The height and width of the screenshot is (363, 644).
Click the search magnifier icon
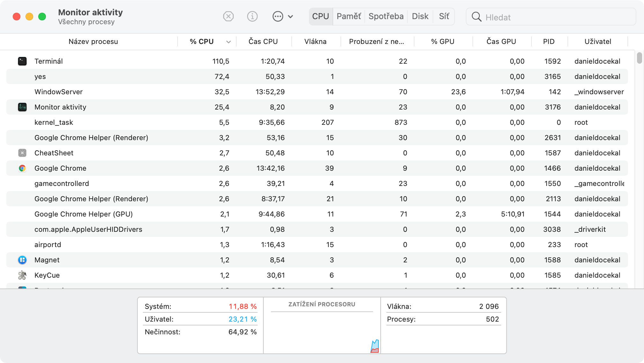476,17
